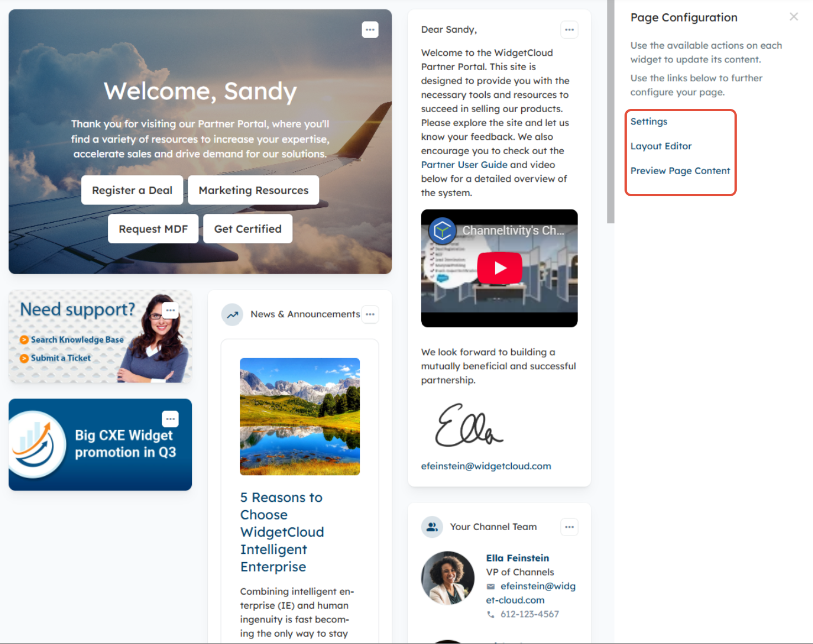Screen dimensions: 813x644
Task: Click the Need support? heading
Action: 77,310
